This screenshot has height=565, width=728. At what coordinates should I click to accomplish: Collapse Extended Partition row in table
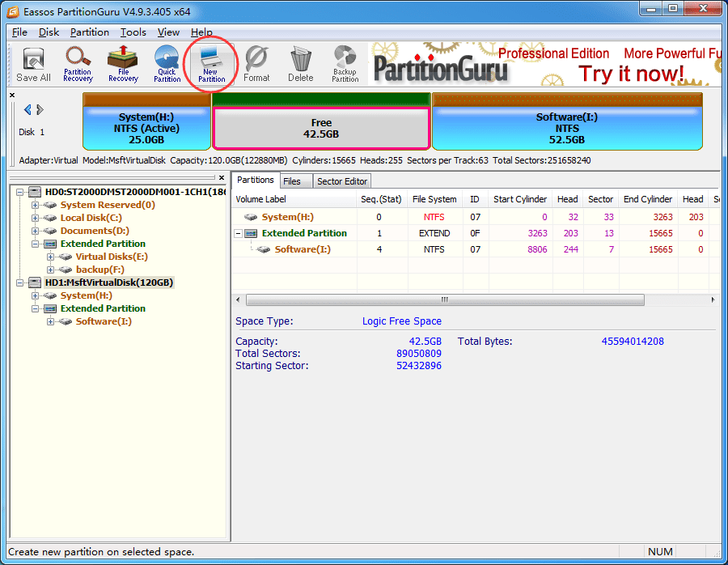(x=238, y=233)
